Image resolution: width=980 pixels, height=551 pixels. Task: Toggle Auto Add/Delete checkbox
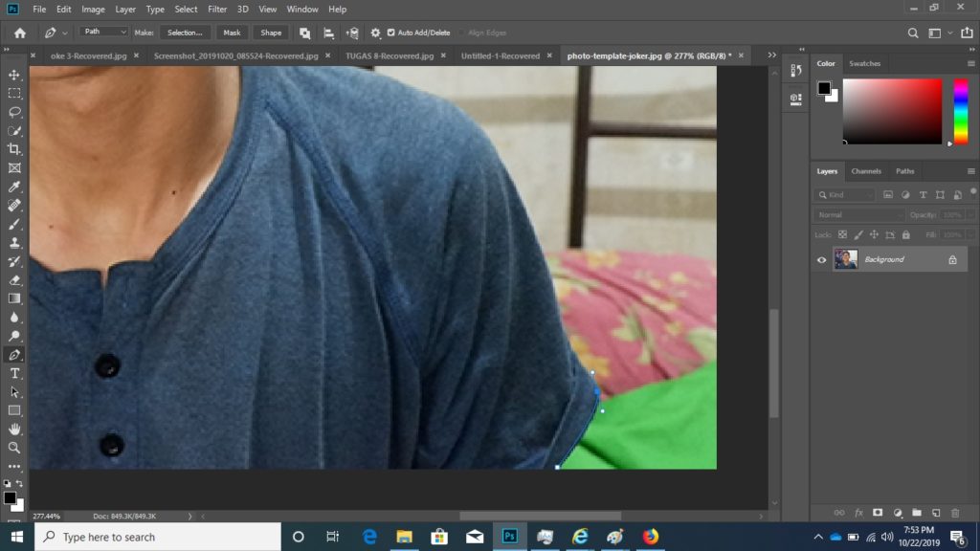[391, 33]
